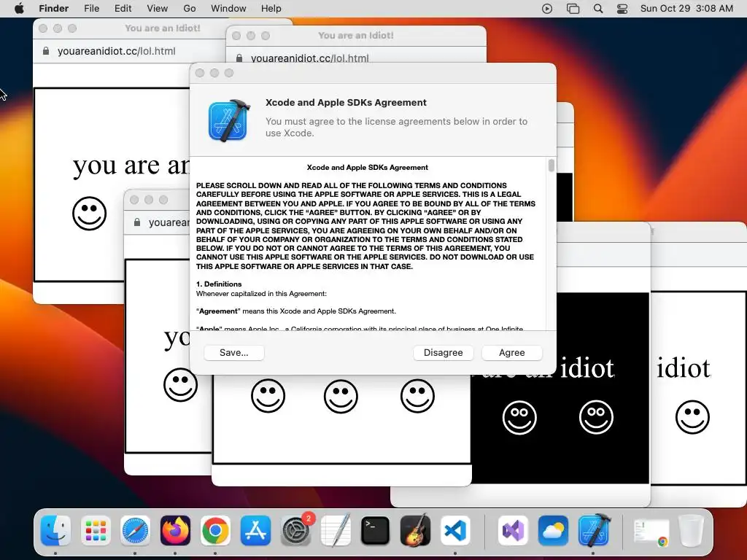Click Save... in the Xcode agreement dialog
The image size is (747, 560).
pyautogui.click(x=234, y=352)
